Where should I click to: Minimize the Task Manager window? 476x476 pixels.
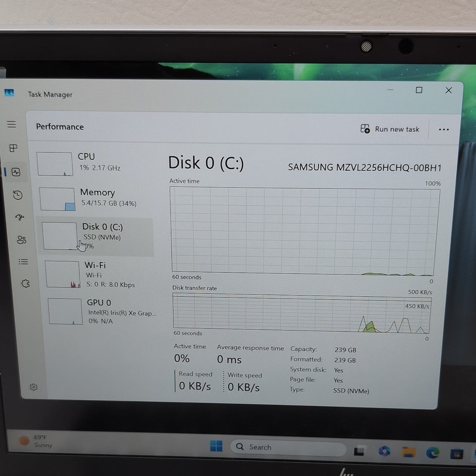[x=390, y=90]
